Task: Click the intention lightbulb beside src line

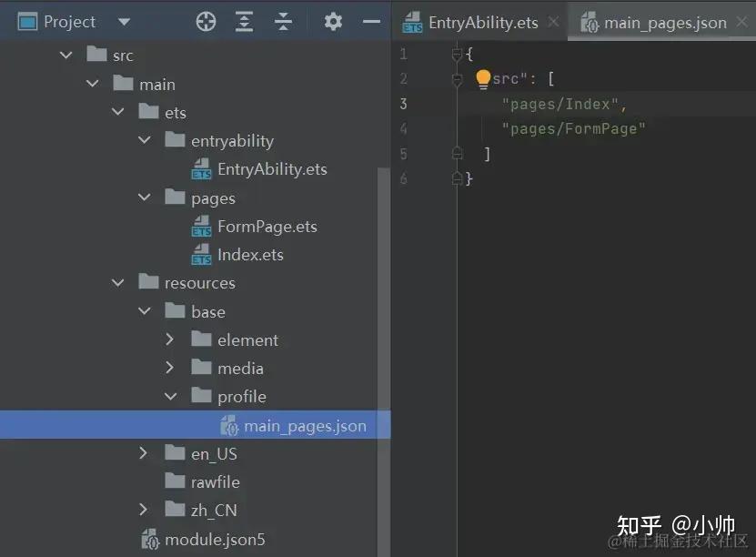Action: 483,79
